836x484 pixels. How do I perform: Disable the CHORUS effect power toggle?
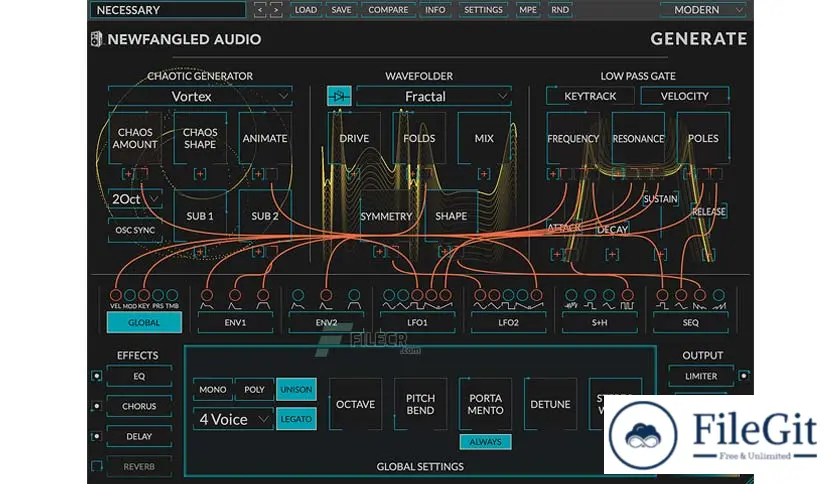coord(97,406)
